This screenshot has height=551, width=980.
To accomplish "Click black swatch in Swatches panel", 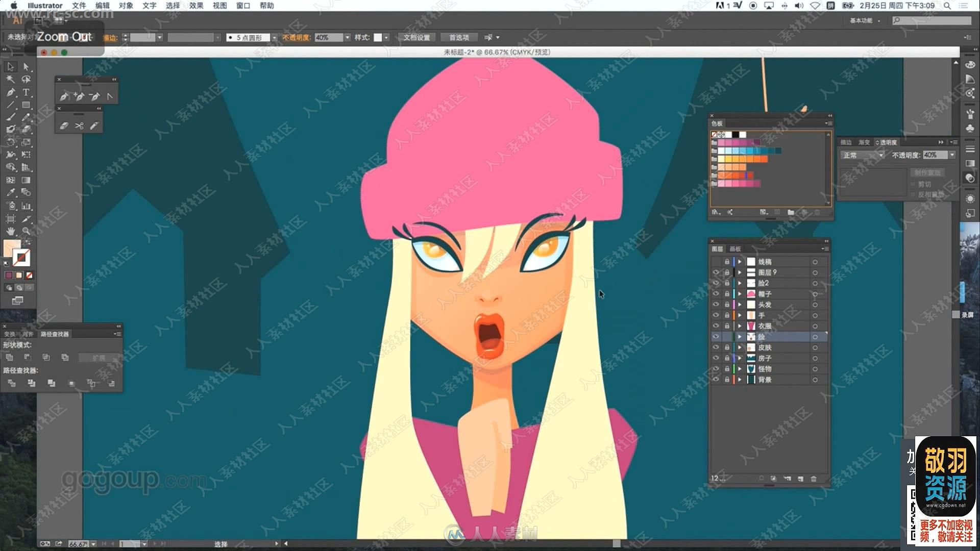I will (x=736, y=135).
